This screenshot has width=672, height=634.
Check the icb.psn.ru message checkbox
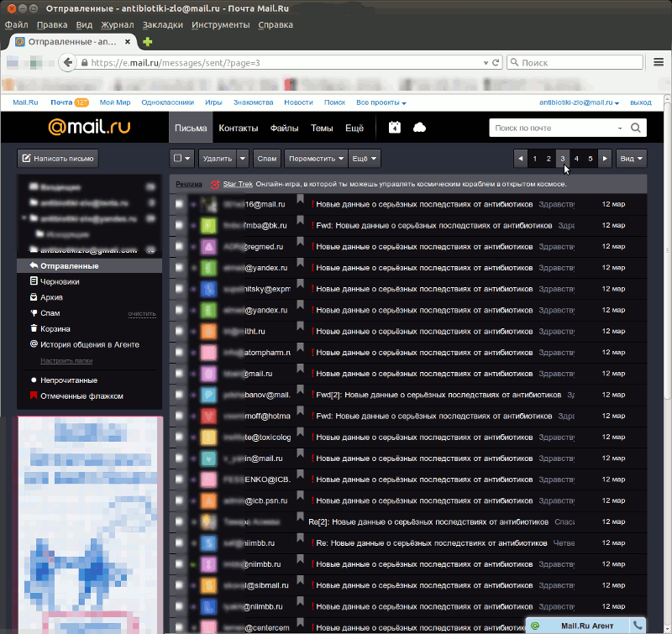[179, 500]
